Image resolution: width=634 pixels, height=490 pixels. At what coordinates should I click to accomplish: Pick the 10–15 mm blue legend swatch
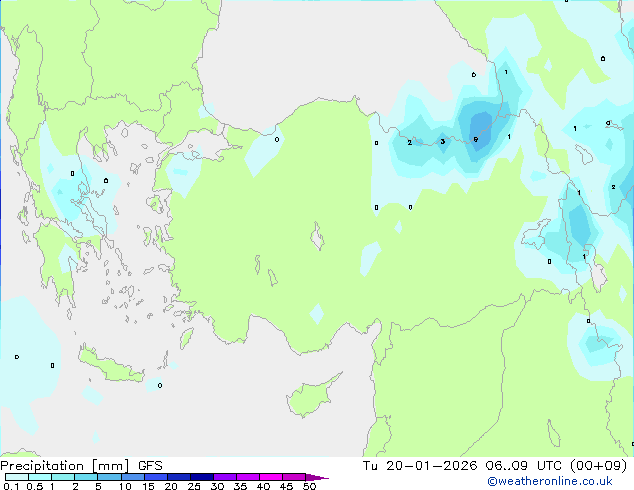132,477
